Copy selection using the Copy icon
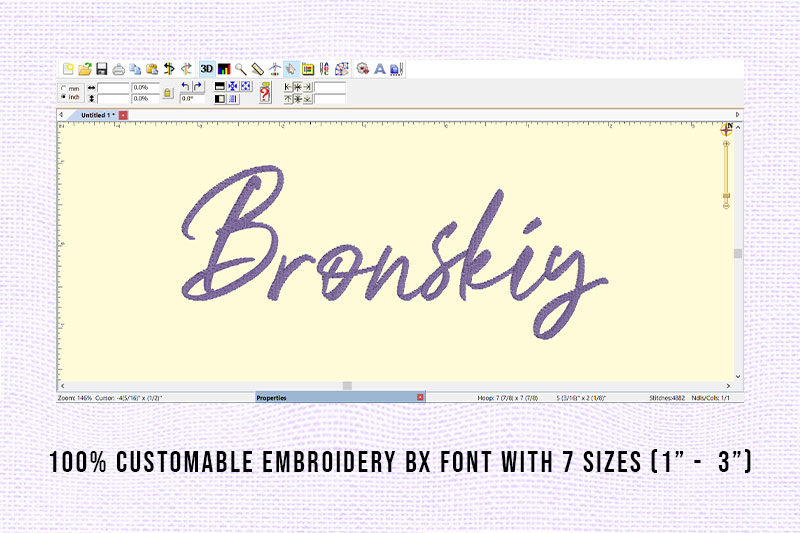800x533 pixels. pyautogui.click(x=135, y=69)
